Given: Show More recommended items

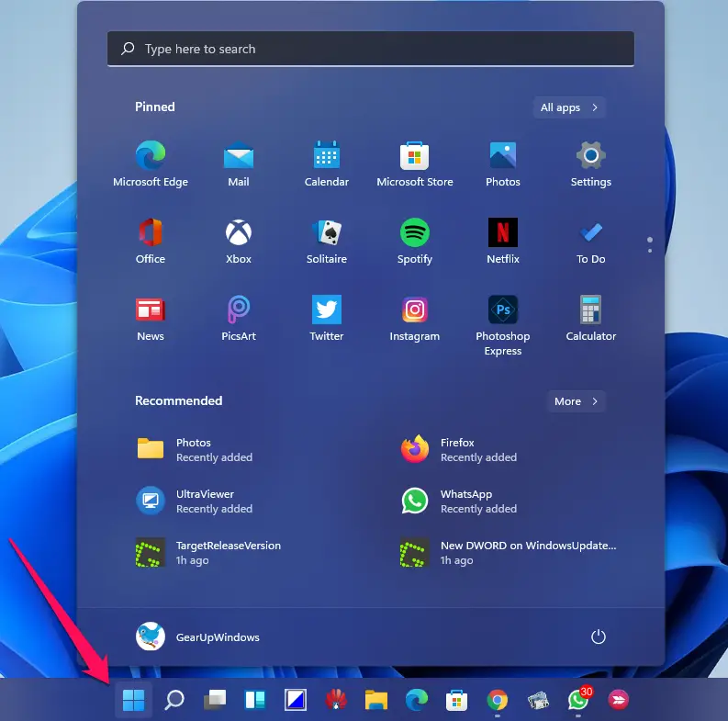Looking at the screenshot, I should [577, 401].
